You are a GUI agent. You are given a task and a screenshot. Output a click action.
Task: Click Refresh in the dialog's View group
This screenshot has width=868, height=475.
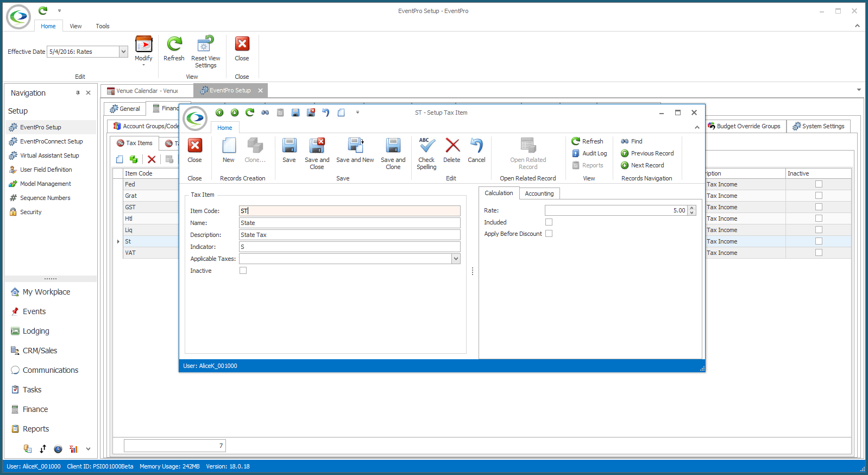587,141
